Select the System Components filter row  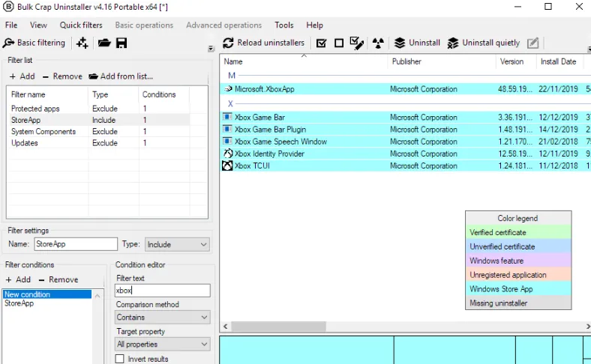pos(98,131)
